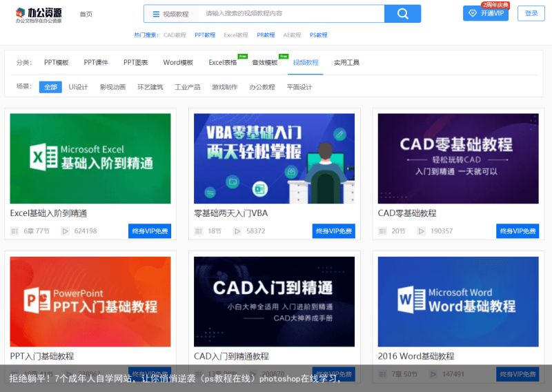Focus the search input field
The image size is (552, 392).
point(290,14)
